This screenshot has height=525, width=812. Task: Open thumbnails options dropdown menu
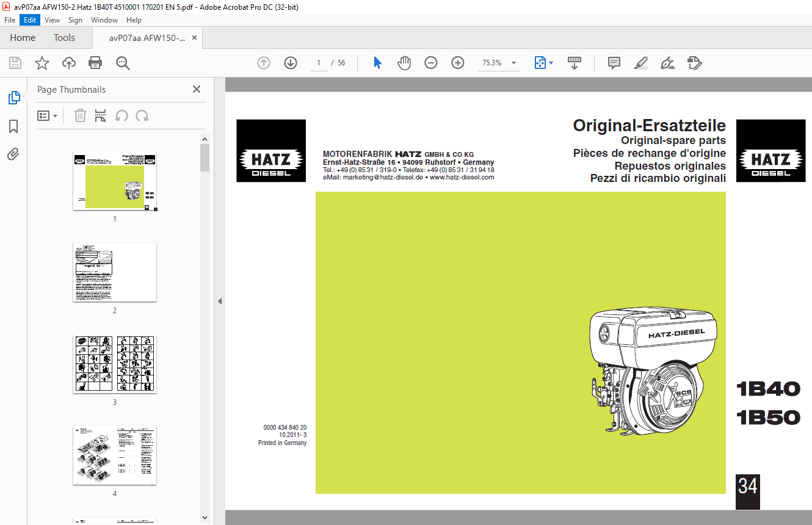point(48,115)
